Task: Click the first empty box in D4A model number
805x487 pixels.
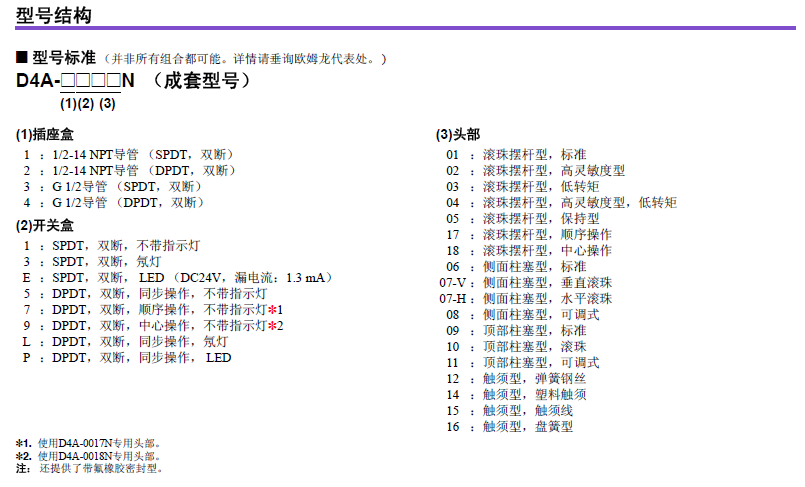Action: point(68,81)
